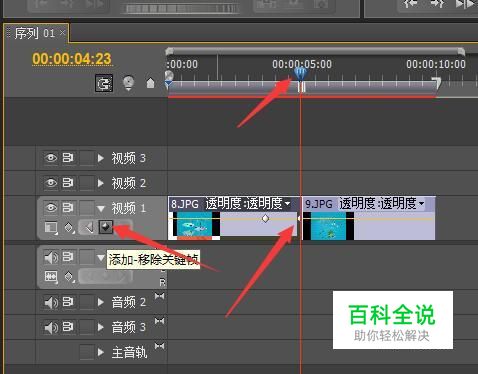Click the work area bar end handle
Viewport: 478px width, 374px height.
(x=437, y=82)
